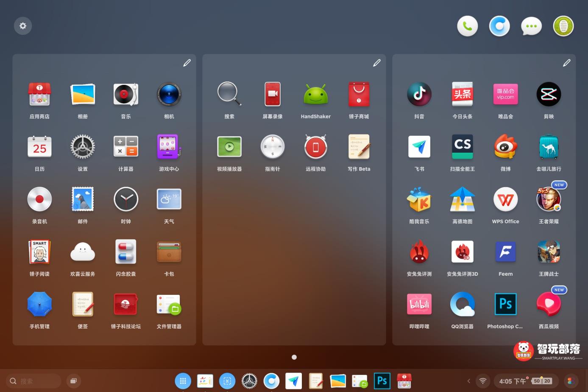Check the 天气 weather app
This screenshot has height=392, width=588.
coord(169,199)
